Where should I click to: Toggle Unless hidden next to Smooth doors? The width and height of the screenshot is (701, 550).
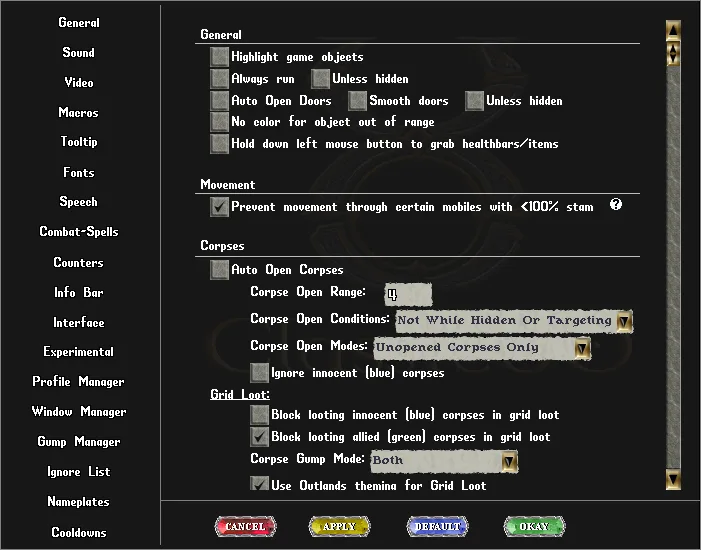coord(474,101)
